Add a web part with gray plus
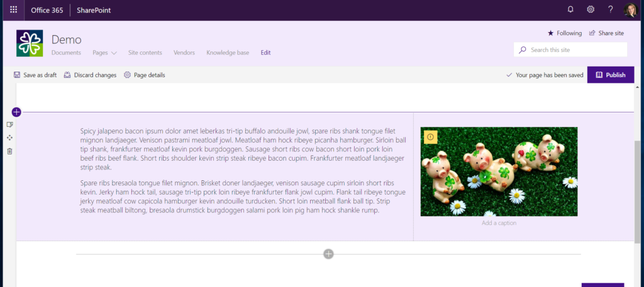The image size is (644, 287). click(x=328, y=254)
